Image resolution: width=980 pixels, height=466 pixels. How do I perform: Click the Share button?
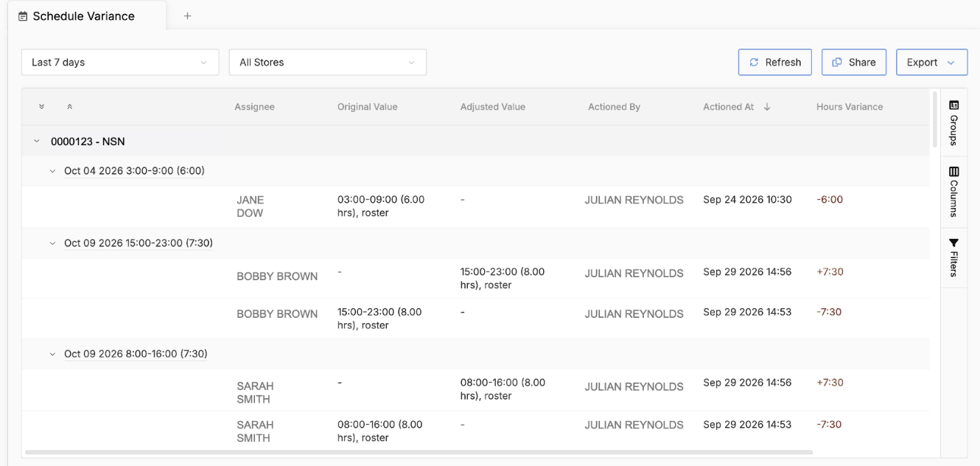point(853,63)
